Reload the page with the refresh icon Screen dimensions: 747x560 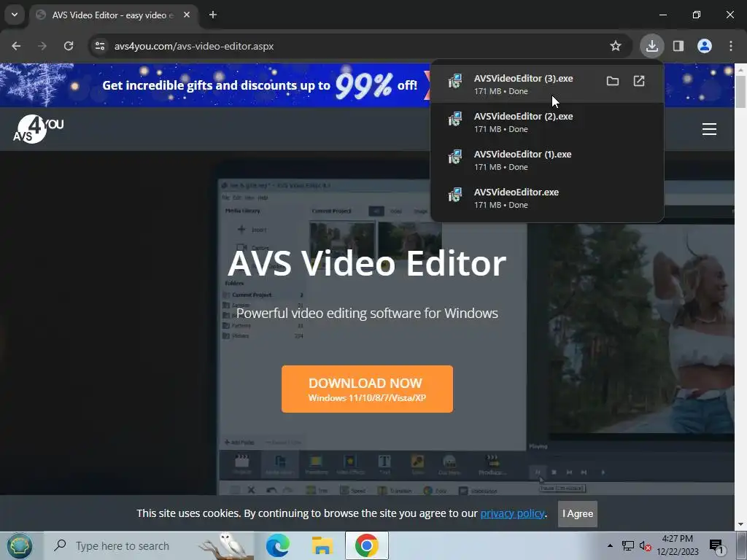pos(69,46)
